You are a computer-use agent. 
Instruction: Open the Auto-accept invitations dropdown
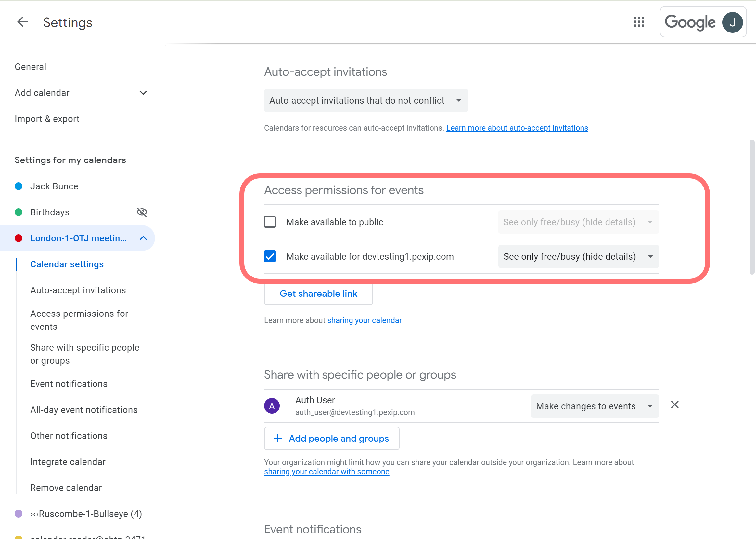(x=366, y=100)
